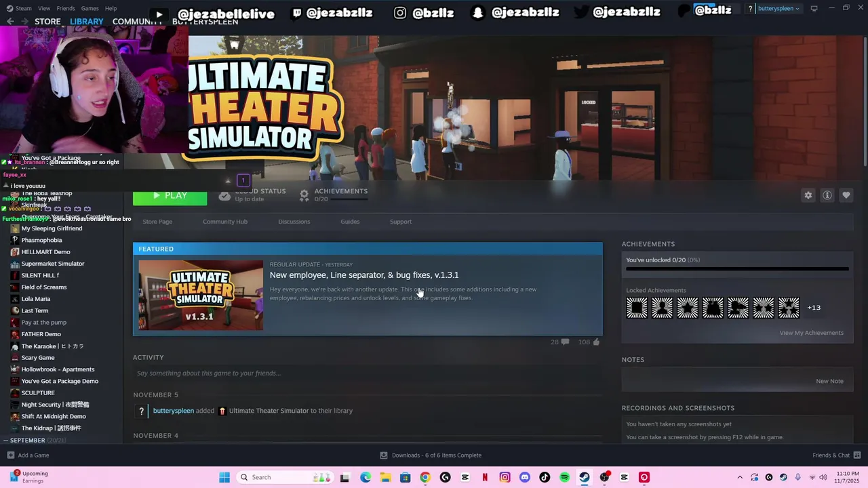Screen dimensions: 868x488
Task: Click the Achievements trophy icon beside PLAY
Action: (304, 195)
